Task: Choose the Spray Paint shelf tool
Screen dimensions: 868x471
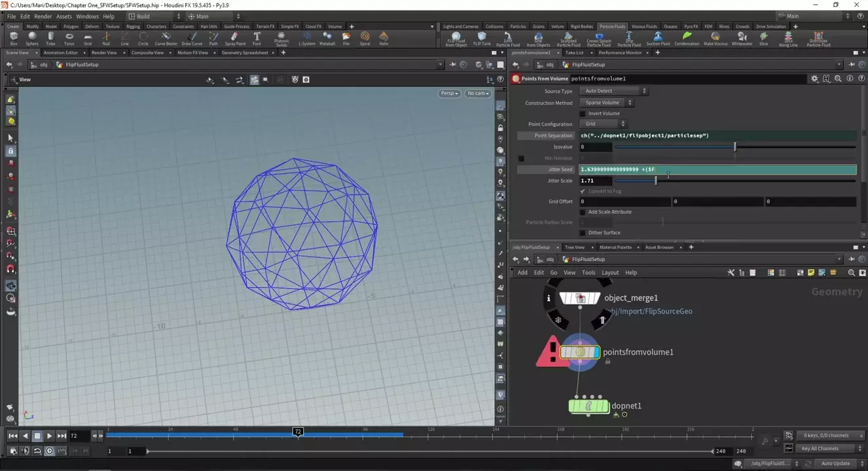Action: (235, 39)
